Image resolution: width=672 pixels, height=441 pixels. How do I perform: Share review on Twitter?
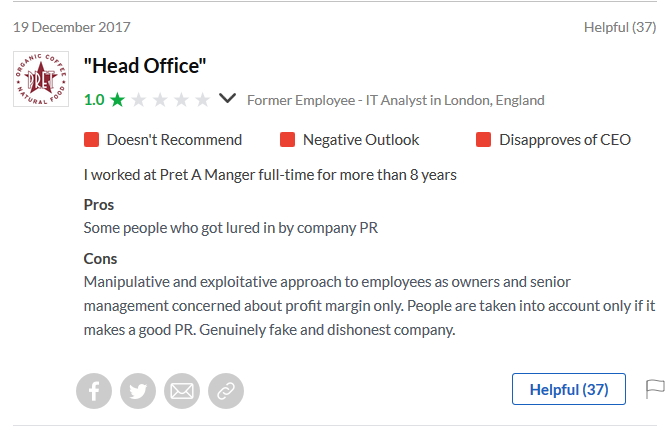[x=138, y=391]
